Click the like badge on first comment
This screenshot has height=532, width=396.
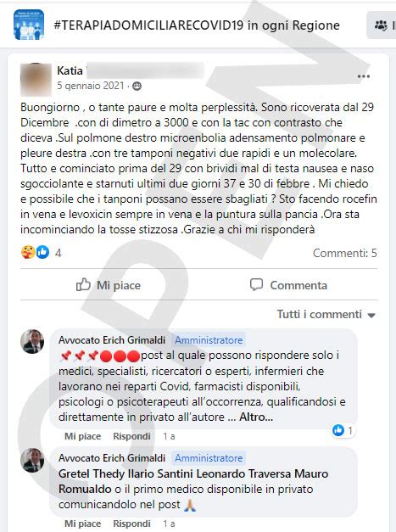343,430
